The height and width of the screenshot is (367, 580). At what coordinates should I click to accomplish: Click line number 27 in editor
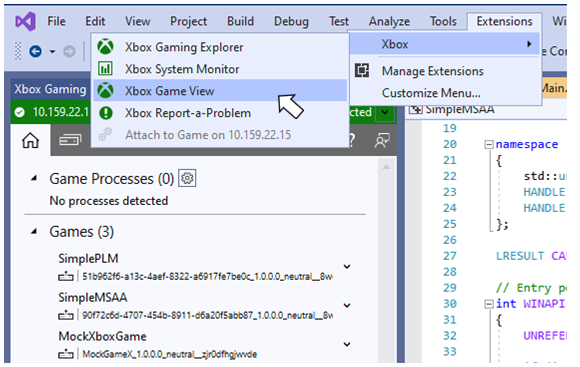(x=450, y=256)
